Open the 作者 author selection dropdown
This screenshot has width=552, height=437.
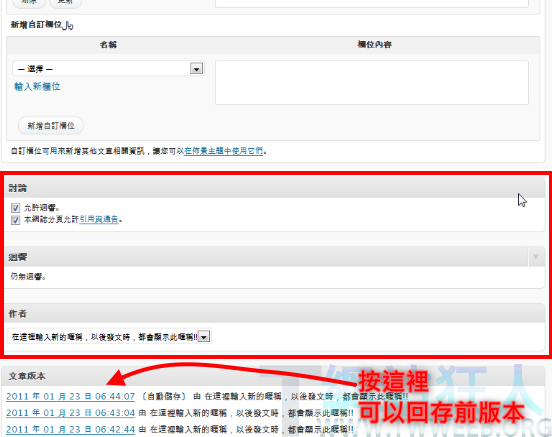(x=109, y=337)
